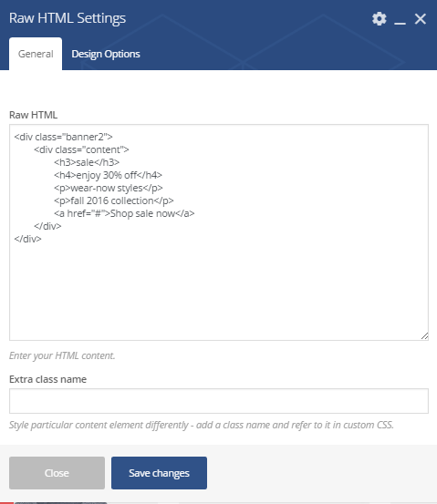The height and width of the screenshot is (504, 437).
Task: Click the final closing div line
Action: click(x=27, y=239)
